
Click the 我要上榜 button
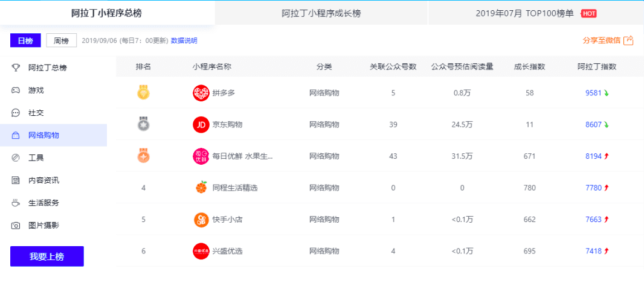[47, 256]
